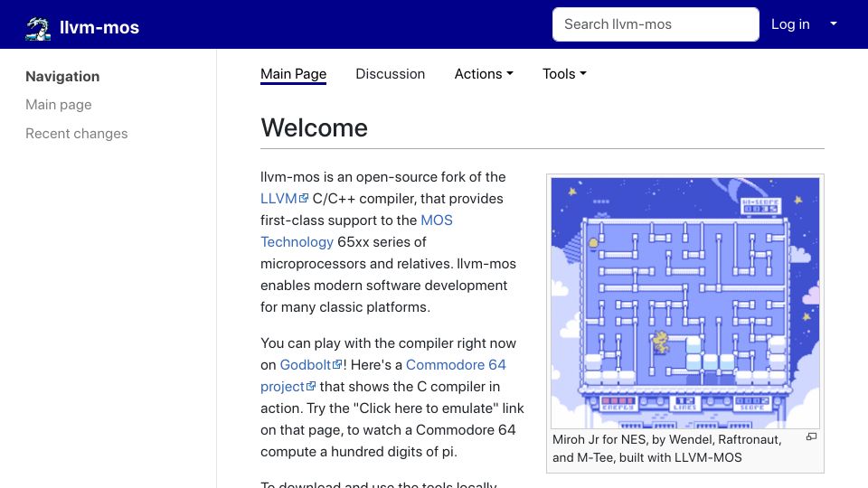Go to Main page in sidebar navigation
The width and height of the screenshot is (868, 488).
click(59, 105)
